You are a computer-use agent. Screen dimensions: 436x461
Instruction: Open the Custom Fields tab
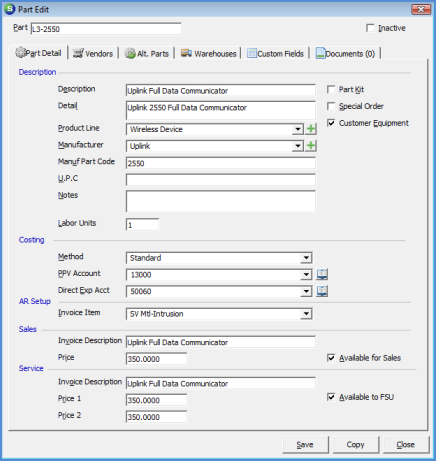pos(275,53)
